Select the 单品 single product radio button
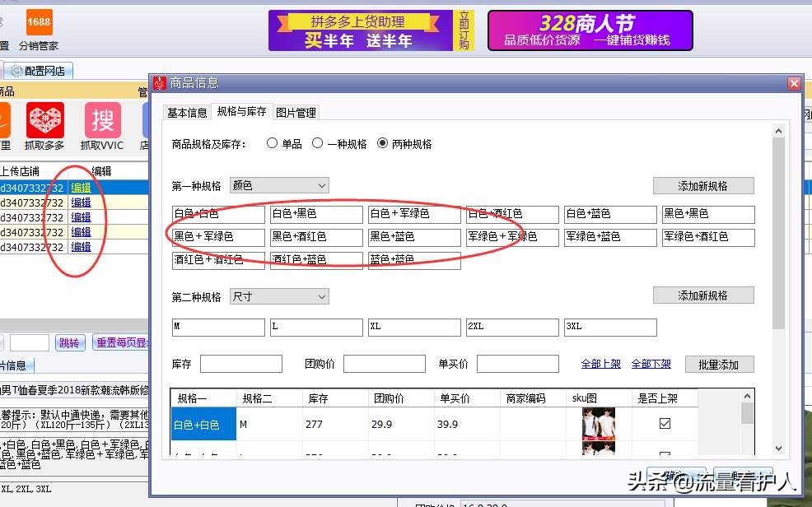Viewport: 812px width, 507px height. pyautogui.click(x=272, y=142)
